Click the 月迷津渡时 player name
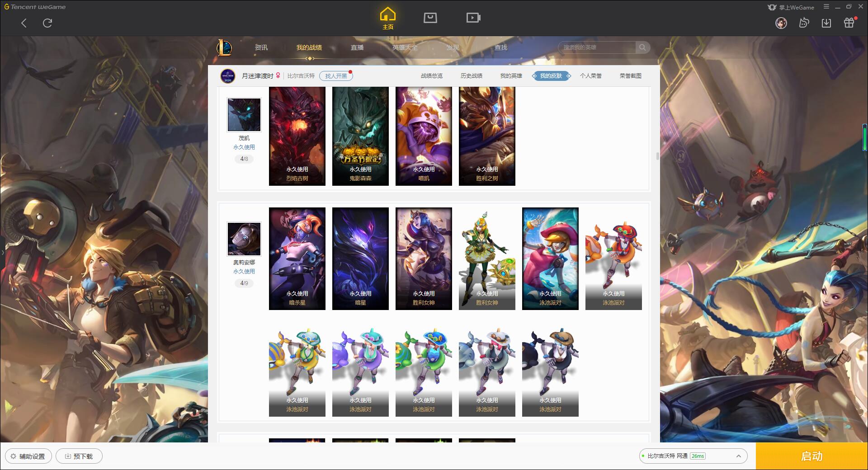 [x=258, y=76]
